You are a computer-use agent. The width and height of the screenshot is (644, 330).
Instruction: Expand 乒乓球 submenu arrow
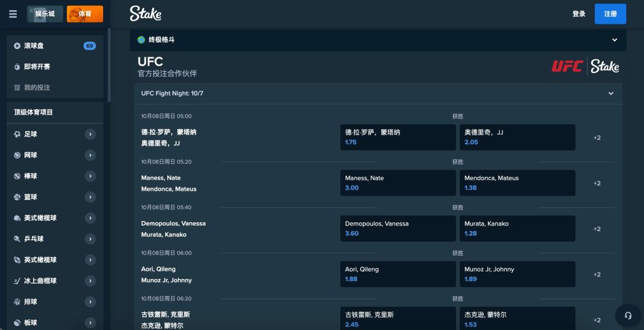[x=91, y=239]
